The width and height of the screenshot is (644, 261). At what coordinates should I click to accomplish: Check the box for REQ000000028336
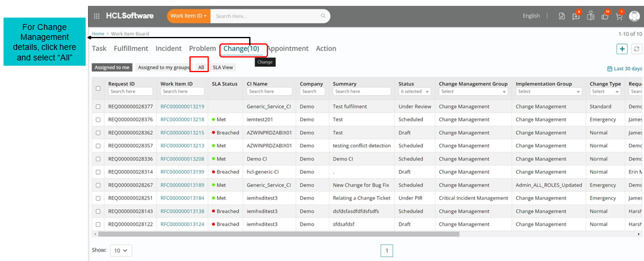(98, 159)
